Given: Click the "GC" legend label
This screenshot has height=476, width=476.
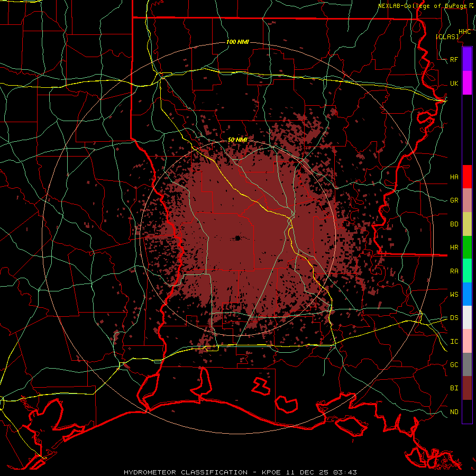Looking at the screenshot, I should point(454,365).
